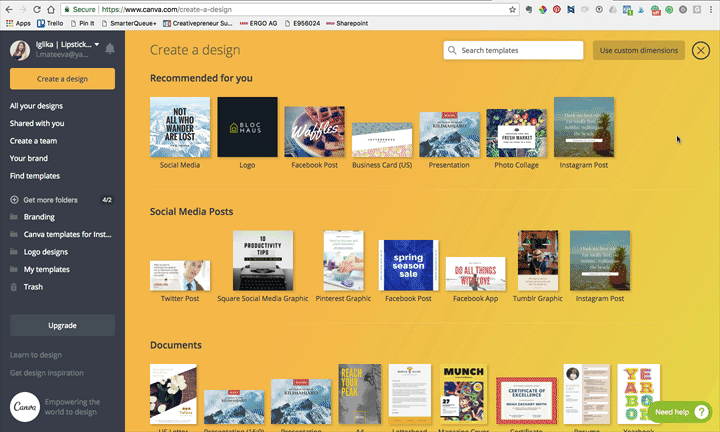Viewport: 720px width, 432px height.
Task: Select the Twitter Post template
Action: coord(180,275)
